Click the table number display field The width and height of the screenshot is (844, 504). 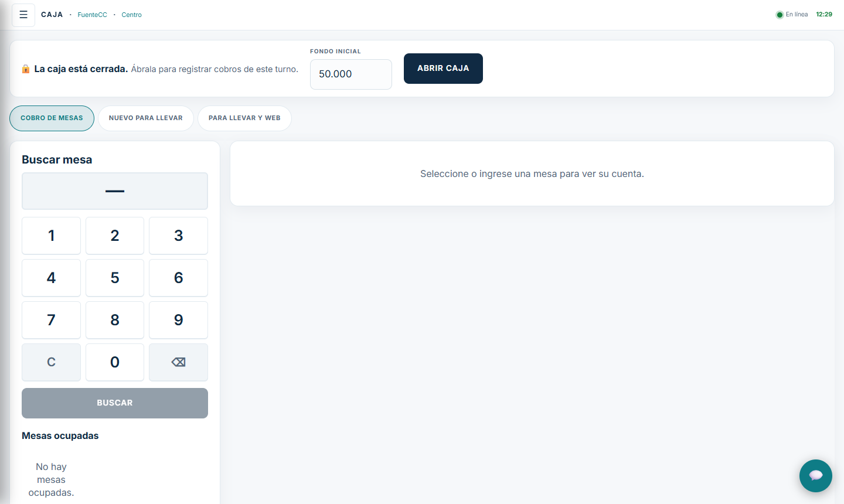115,191
